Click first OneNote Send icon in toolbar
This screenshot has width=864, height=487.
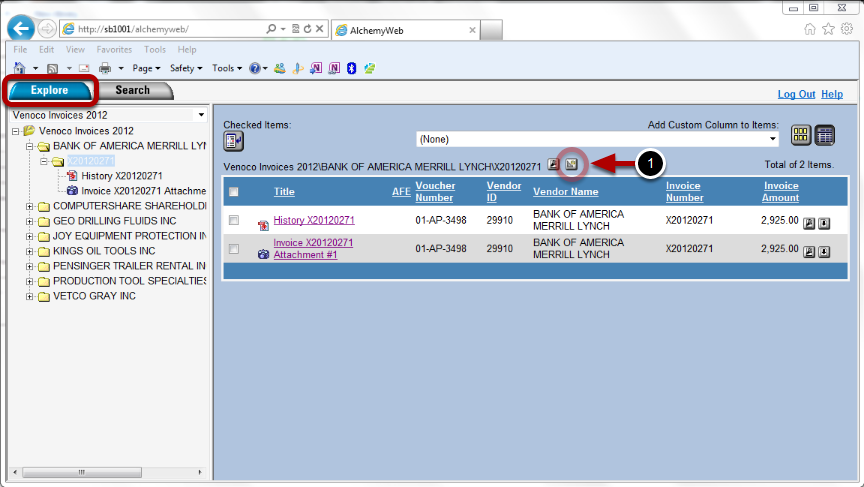[x=316, y=68]
